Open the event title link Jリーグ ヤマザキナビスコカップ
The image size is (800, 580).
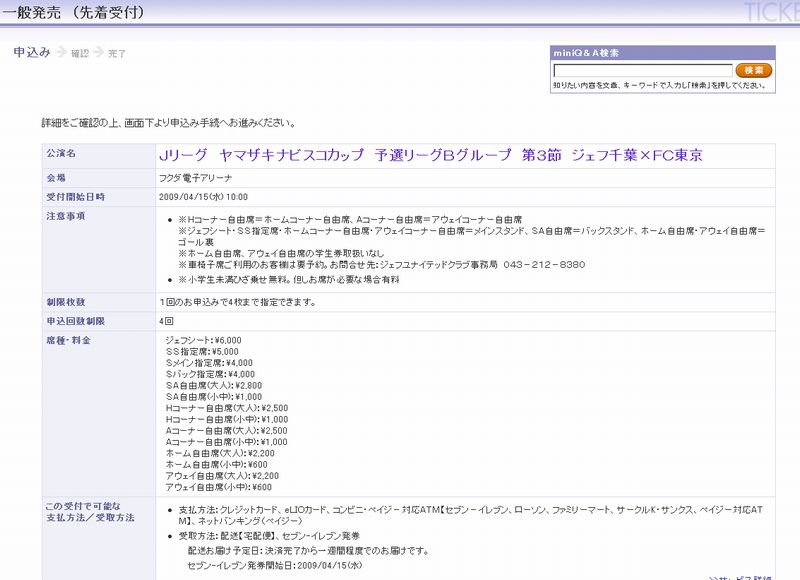(x=431, y=155)
